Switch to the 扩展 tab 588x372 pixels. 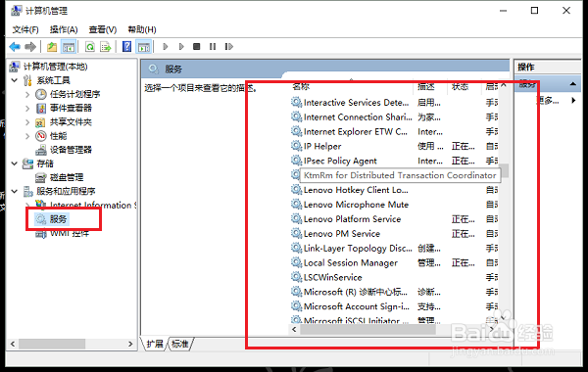[x=155, y=344]
